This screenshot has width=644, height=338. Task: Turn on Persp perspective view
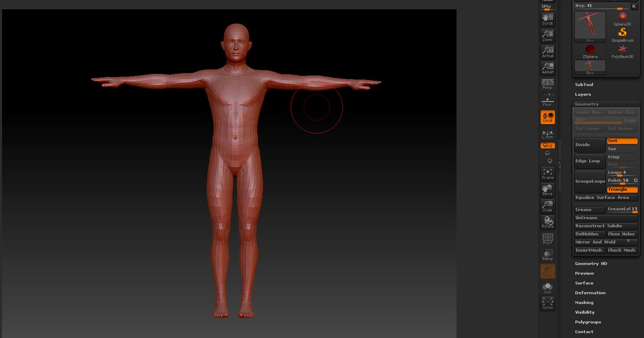click(x=547, y=84)
